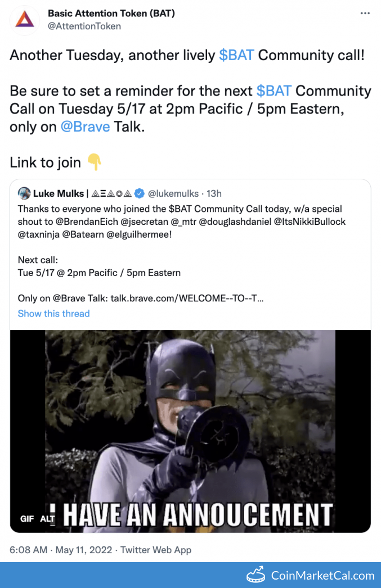Expand the quoted tweet via Show this thread
The height and width of the screenshot is (588, 381).
click(x=53, y=314)
